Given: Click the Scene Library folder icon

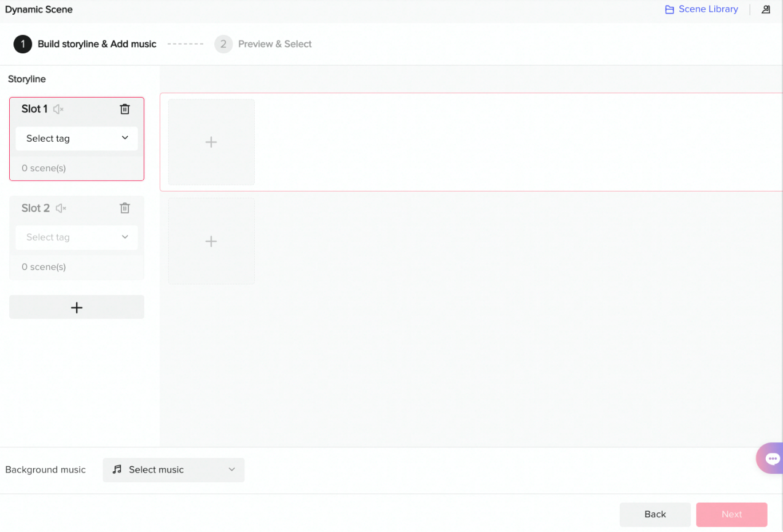Looking at the screenshot, I should 669,10.
